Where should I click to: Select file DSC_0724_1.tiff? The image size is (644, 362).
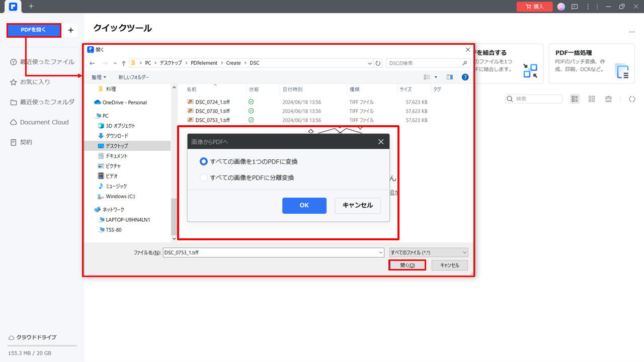point(212,102)
